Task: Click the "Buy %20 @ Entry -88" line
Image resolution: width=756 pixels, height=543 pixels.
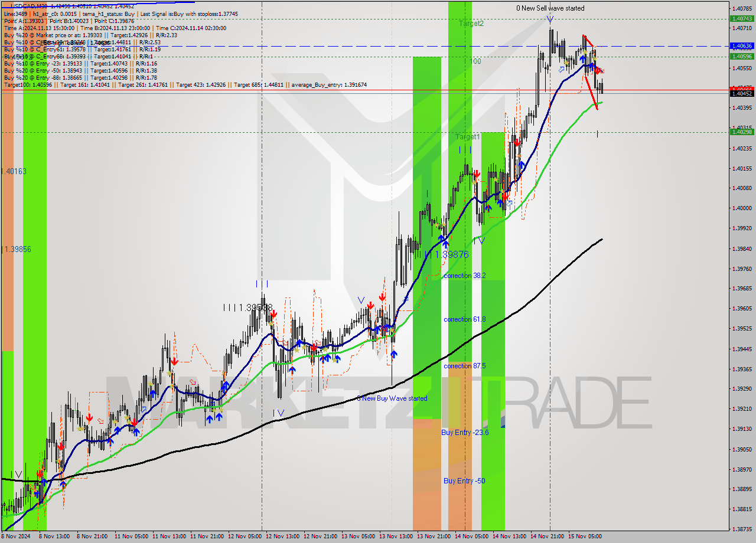Action: pos(82,77)
